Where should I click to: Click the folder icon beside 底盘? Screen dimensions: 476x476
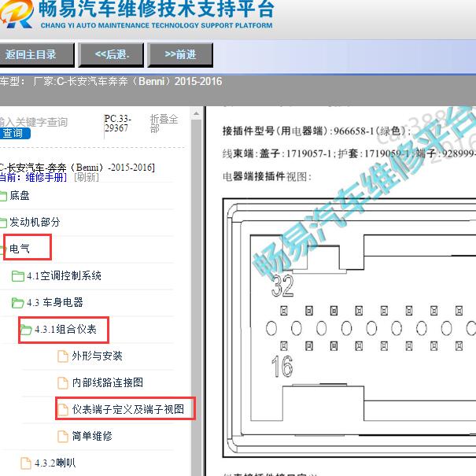(x=3, y=196)
